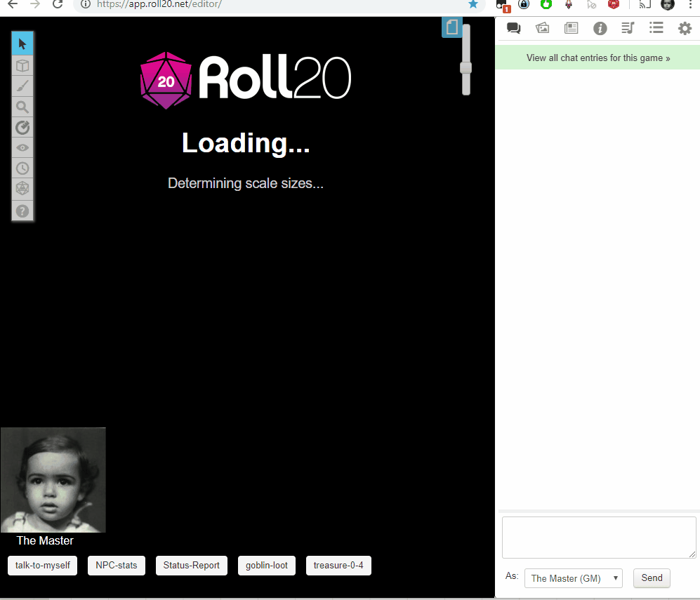
Task: Switch to the Jukebox music tab
Action: (628, 29)
